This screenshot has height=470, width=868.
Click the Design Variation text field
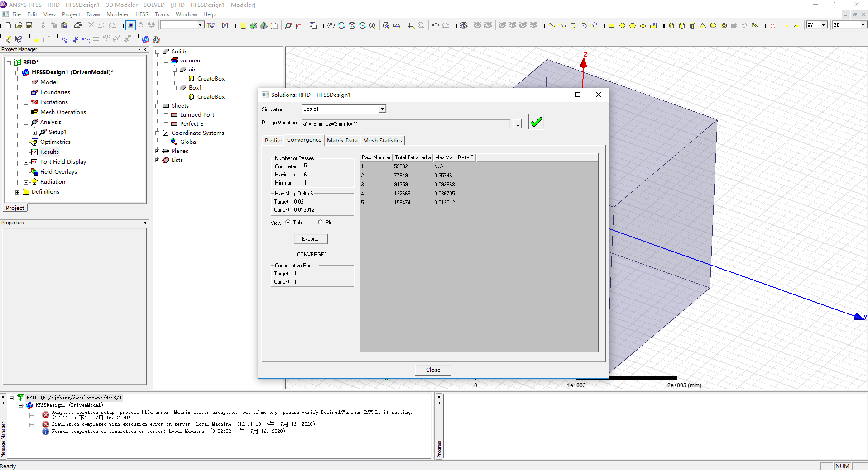click(x=405, y=123)
